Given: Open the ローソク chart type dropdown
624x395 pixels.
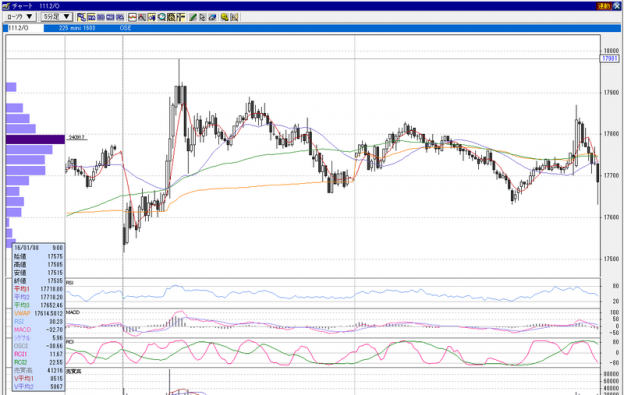Looking at the screenshot, I should tap(20, 17).
